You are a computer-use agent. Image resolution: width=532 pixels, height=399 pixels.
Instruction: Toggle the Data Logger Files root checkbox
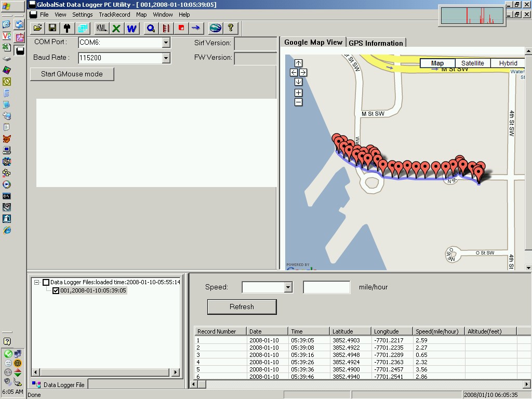point(46,282)
